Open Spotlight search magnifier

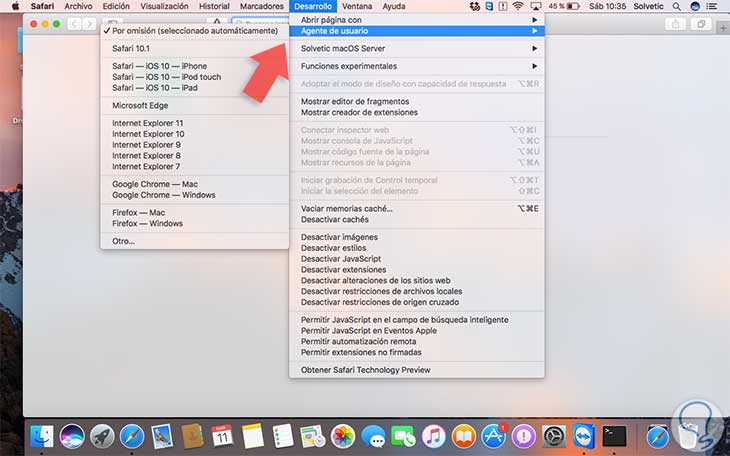(x=676, y=6)
